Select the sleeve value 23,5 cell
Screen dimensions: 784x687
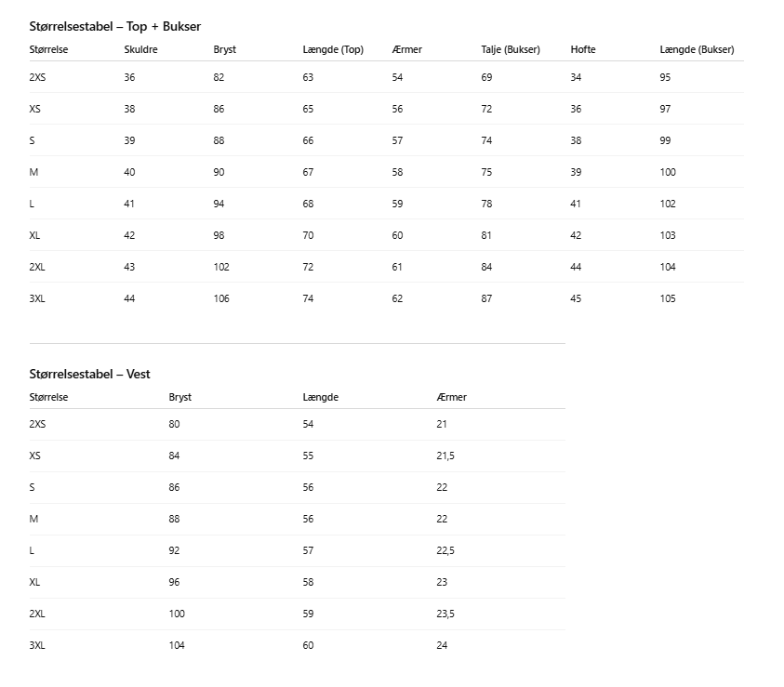(x=445, y=614)
